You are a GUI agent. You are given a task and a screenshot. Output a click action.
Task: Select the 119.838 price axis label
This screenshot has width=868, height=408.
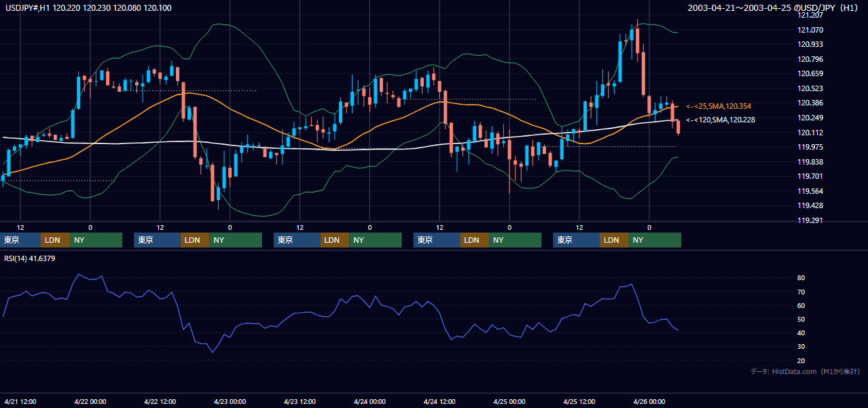tap(810, 162)
